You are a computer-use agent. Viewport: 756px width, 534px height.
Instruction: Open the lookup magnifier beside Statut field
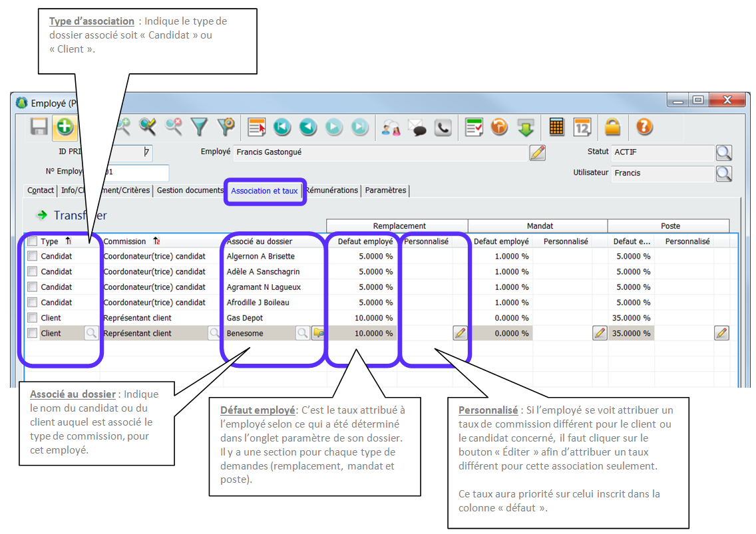723,152
